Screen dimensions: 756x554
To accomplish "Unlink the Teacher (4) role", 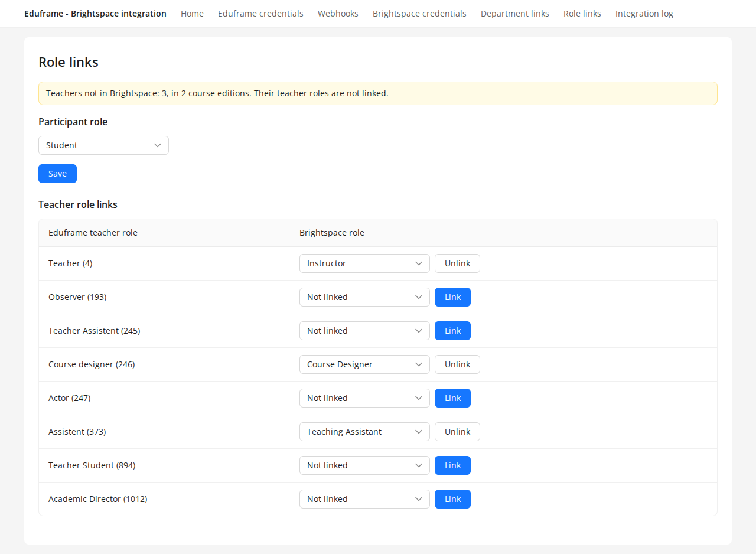I will [457, 263].
